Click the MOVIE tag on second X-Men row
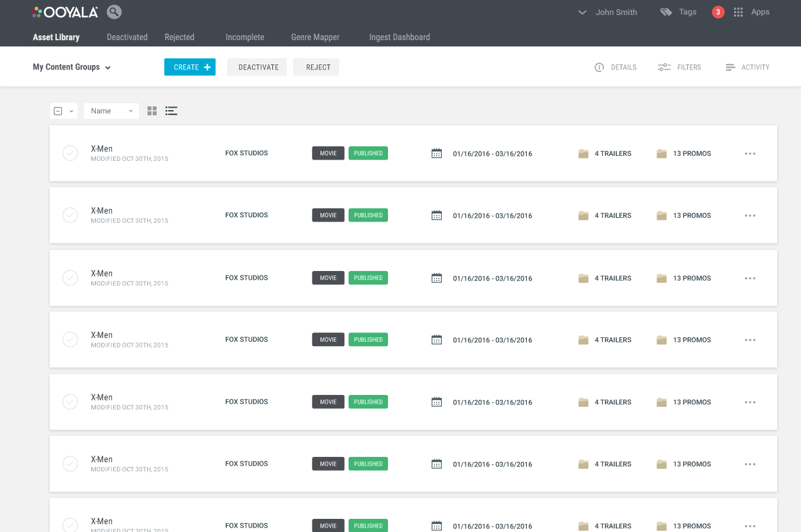 pos(328,215)
